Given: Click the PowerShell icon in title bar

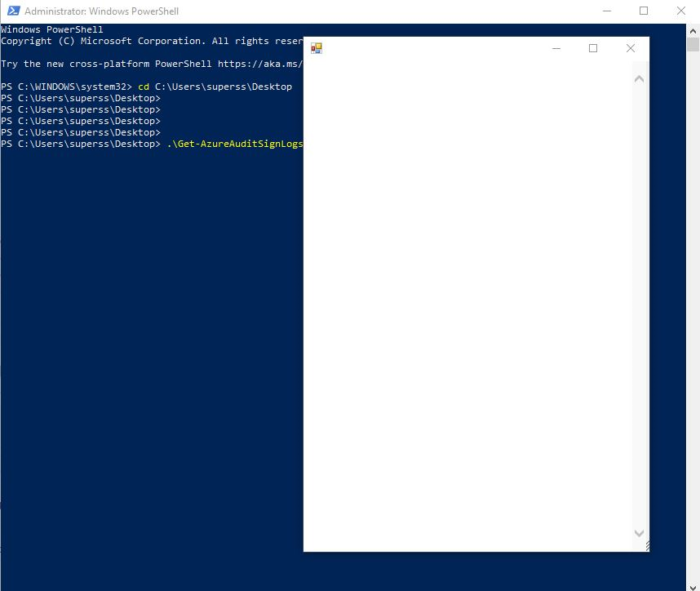Looking at the screenshot, I should [x=13, y=11].
